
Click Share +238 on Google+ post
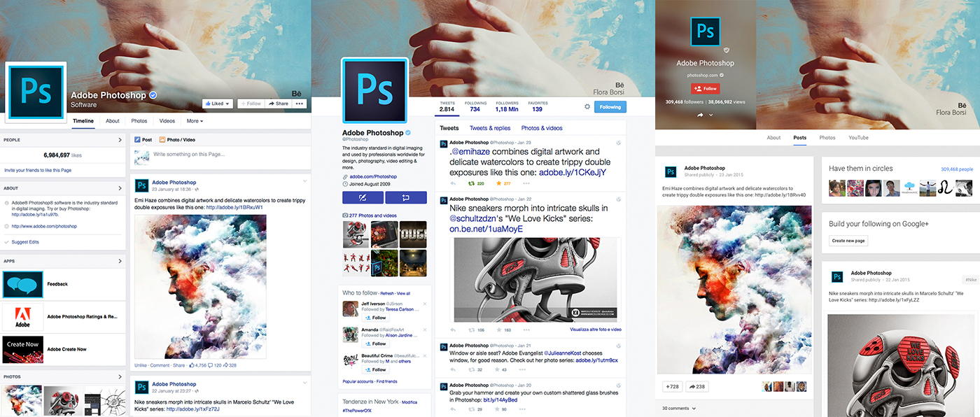point(697,386)
